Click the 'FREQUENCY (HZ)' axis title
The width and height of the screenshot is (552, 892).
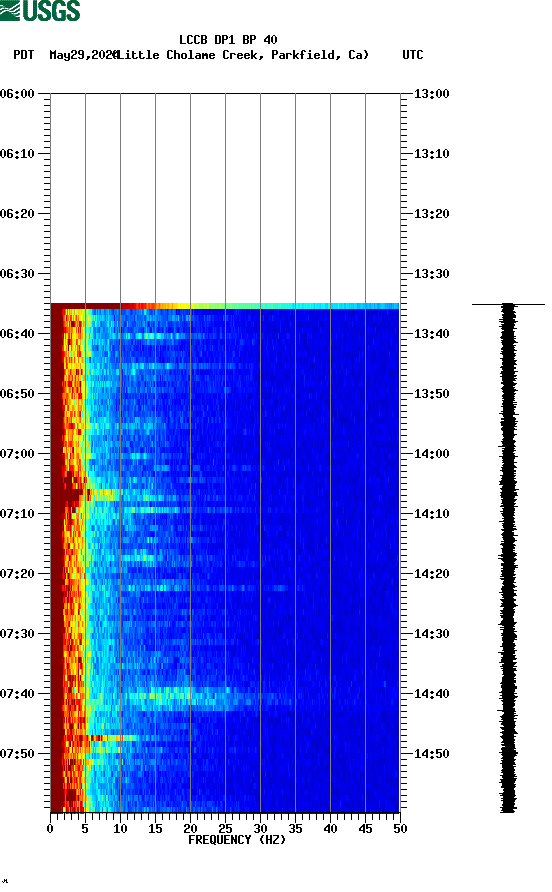point(237,840)
